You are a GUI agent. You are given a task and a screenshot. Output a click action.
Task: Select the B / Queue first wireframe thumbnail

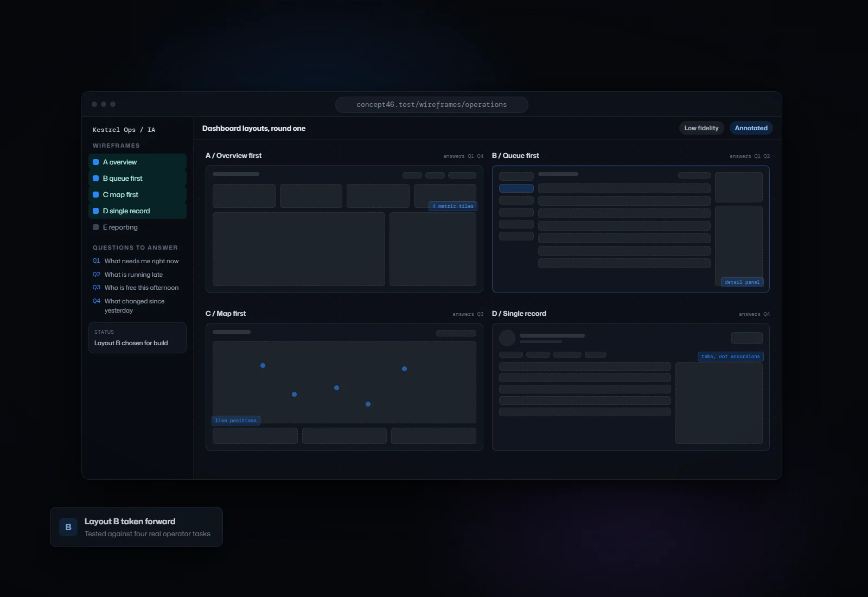(631, 229)
